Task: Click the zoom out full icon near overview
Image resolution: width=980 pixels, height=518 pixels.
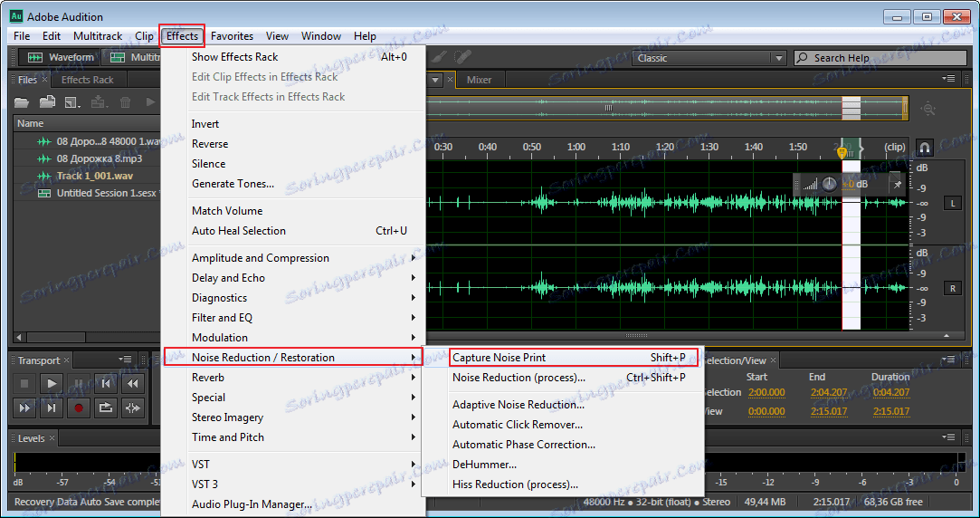Action: pos(928,109)
